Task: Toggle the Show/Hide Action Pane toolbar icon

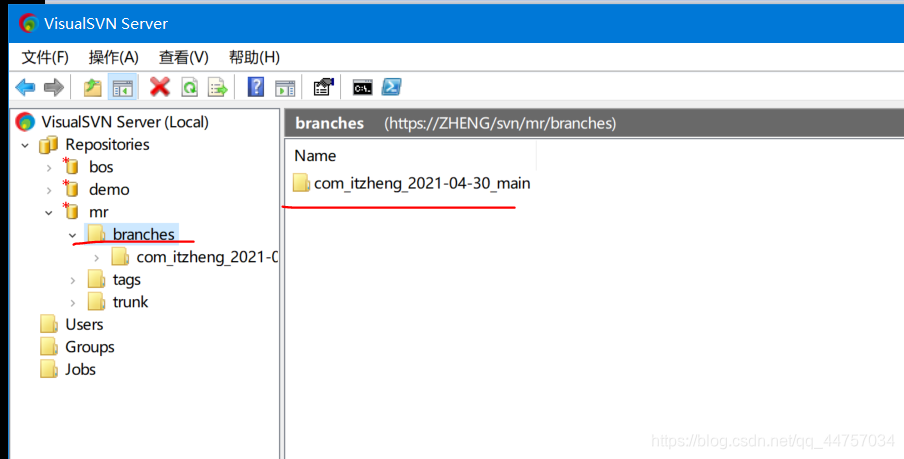Action: [285, 88]
